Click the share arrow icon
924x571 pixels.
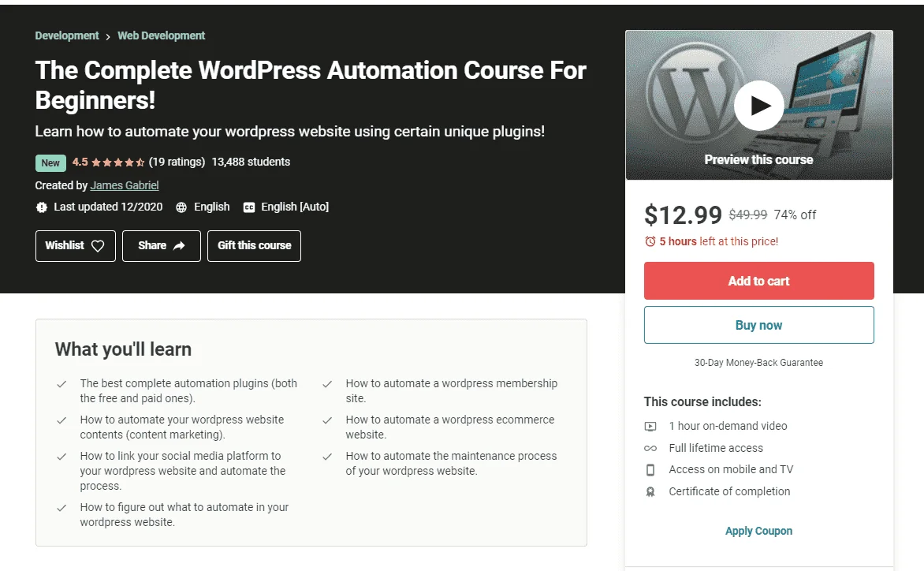click(179, 246)
